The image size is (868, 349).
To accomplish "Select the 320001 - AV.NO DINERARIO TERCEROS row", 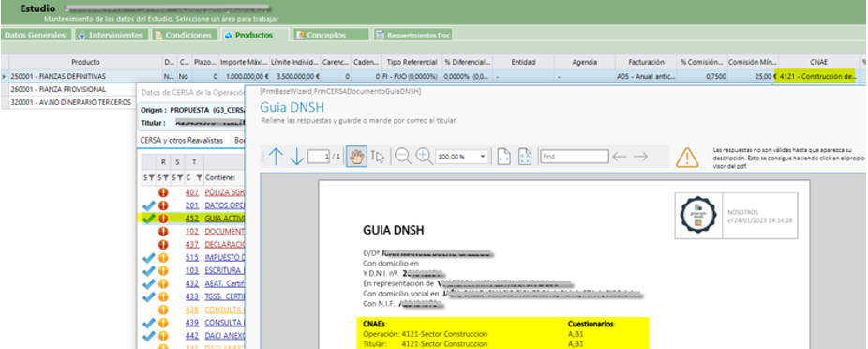I will [69, 102].
